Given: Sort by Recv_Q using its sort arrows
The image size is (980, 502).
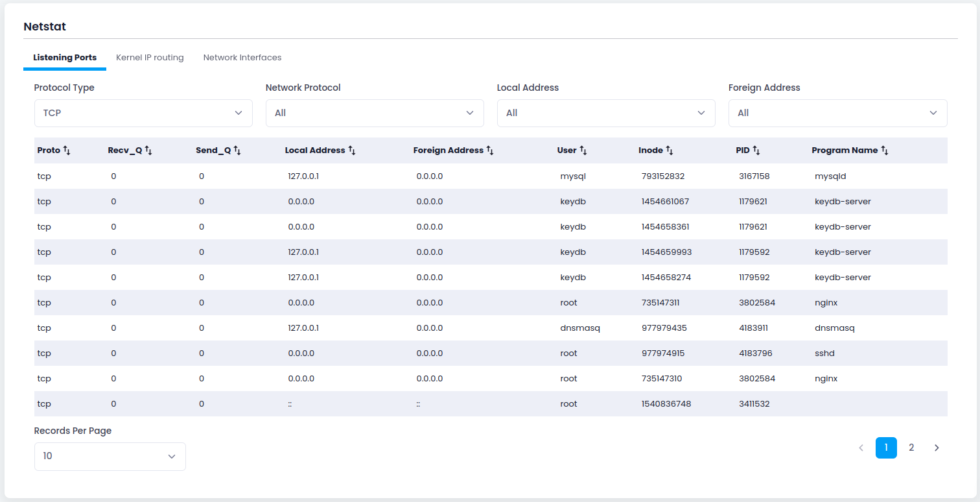Looking at the screenshot, I should (148, 150).
